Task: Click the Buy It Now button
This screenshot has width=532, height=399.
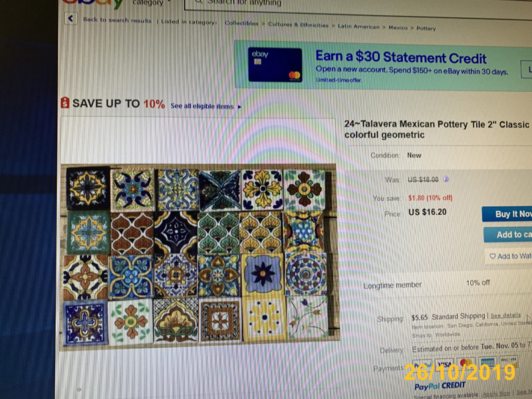Action: tap(507, 214)
